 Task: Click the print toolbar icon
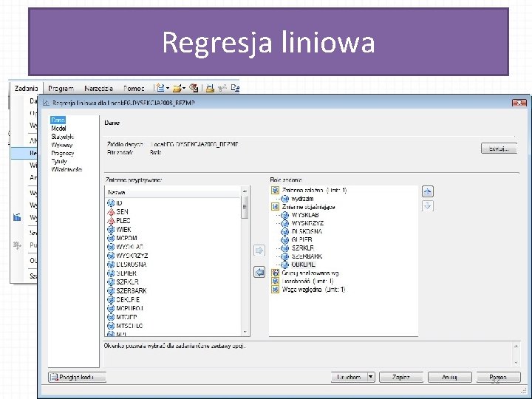tap(210, 88)
